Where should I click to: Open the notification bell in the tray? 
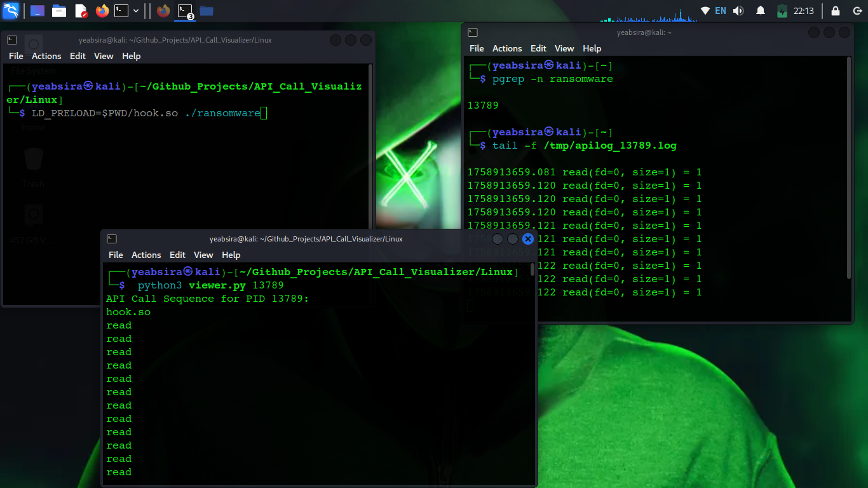tap(761, 11)
